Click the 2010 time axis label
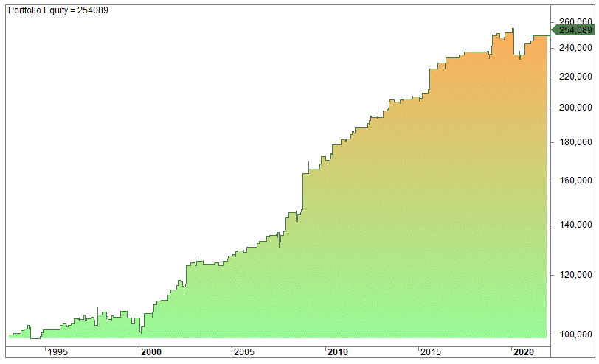This screenshot has height=364, width=599. [338, 352]
